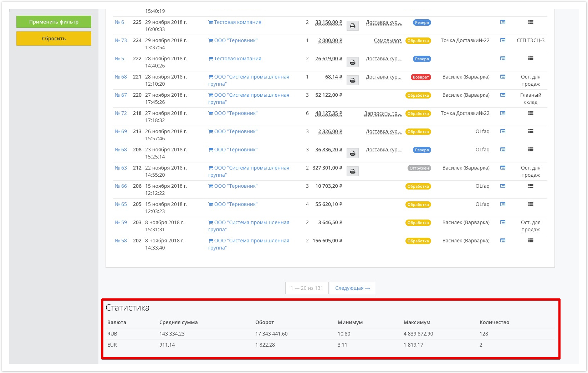Click the list icon in order 225 row
Screen dimensions: 588x373
(531, 22)
